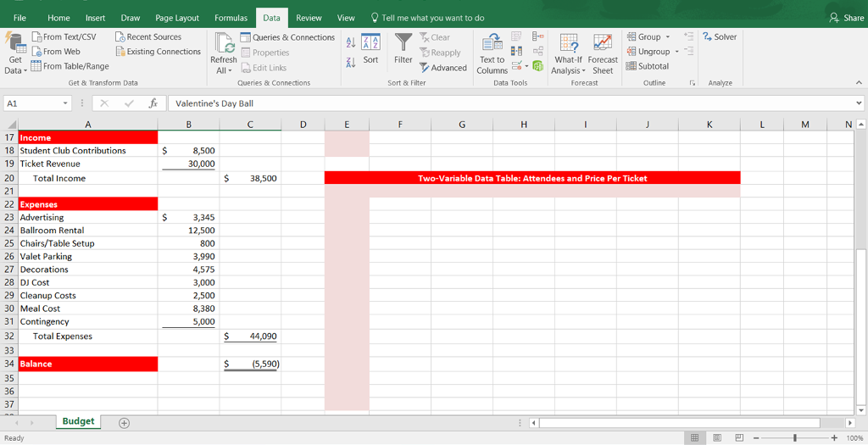
Task: Show Queries & Connections pane
Action: pos(288,37)
